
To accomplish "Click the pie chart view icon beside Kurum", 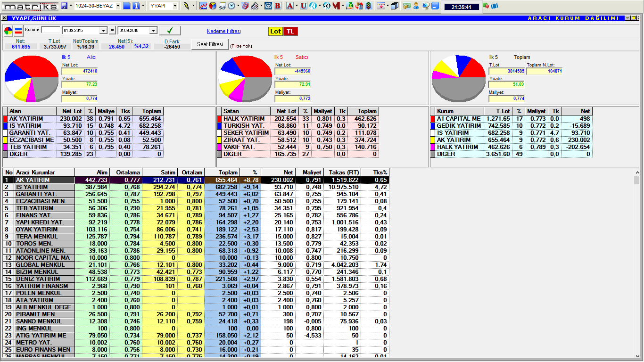I will (x=8, y=31).
